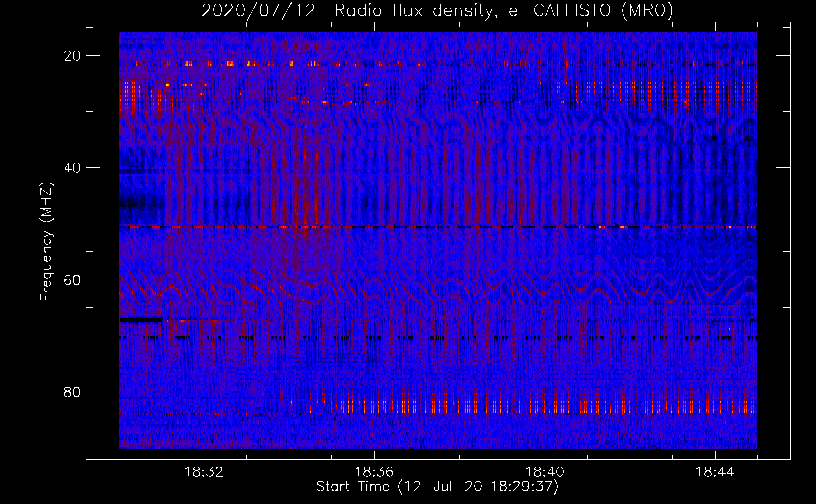Click the plot title "2020/07/12 Radio flux density, e-CALLISTO (MRO)"
The width and height of the screenshot is (816, 504).
pos(437,10)
